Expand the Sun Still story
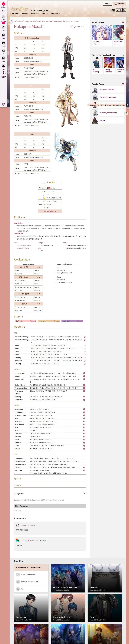Image resolution: width=129 pixels, height=644 pixels. (x=56, y=321)
